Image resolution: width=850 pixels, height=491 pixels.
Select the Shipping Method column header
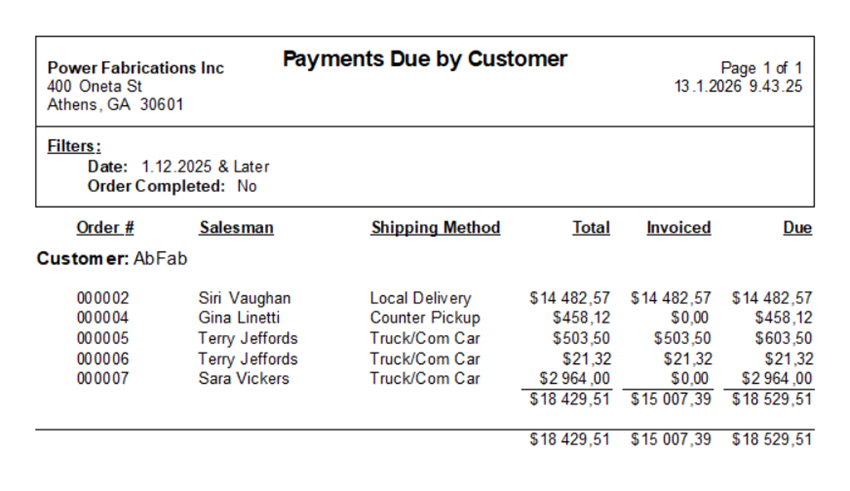coord(435,228)
